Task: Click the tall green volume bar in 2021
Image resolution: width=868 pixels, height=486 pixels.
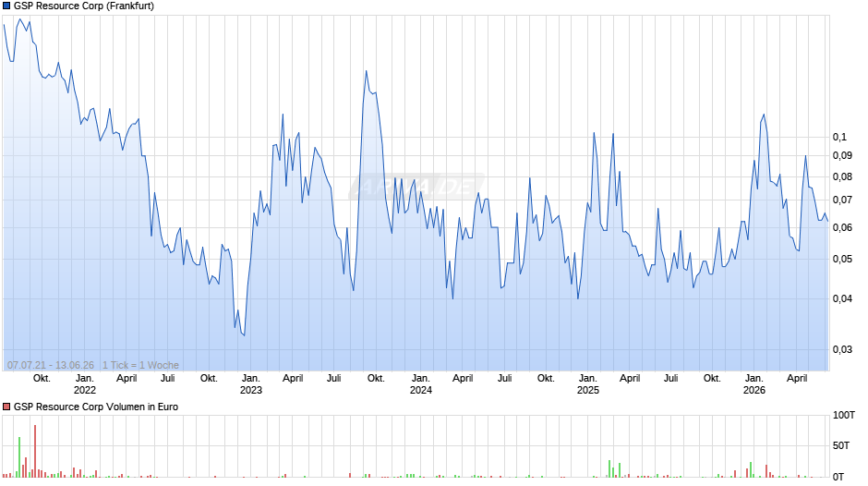Action: coord(19,457)
